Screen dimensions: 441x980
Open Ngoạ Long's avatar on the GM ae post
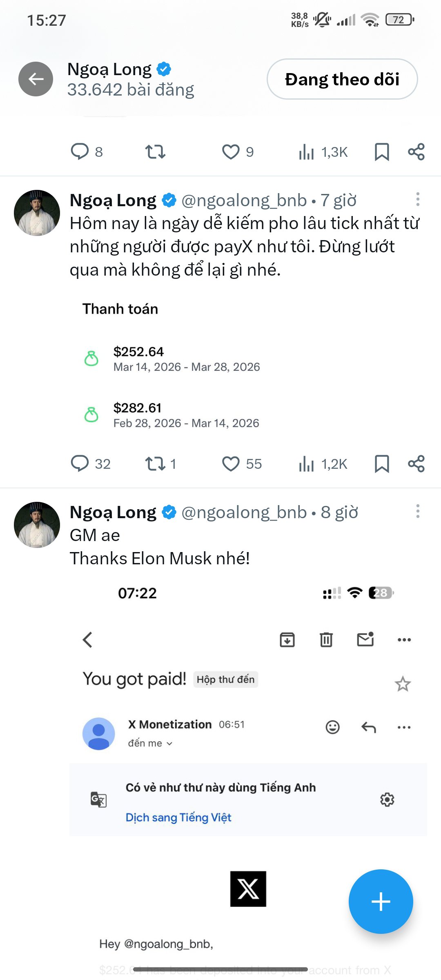tap(37, 525)
